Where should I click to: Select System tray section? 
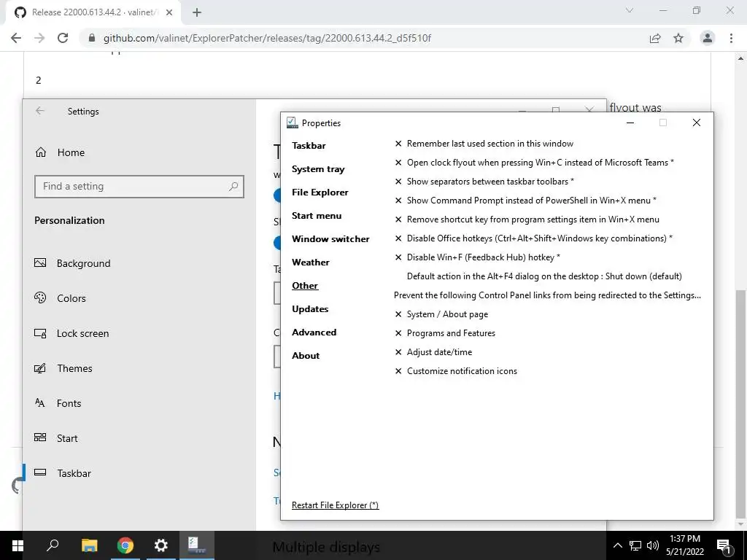(x=318, y=169)
